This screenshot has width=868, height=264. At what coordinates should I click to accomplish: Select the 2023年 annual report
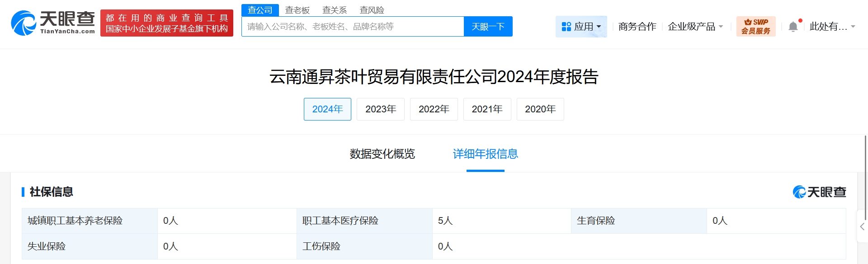tap(380, 109)
